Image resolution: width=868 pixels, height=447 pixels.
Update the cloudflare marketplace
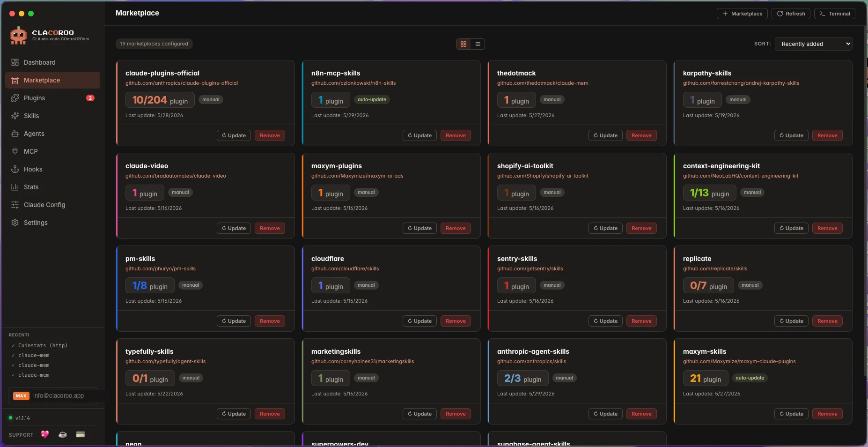click(x=419, y=321)
